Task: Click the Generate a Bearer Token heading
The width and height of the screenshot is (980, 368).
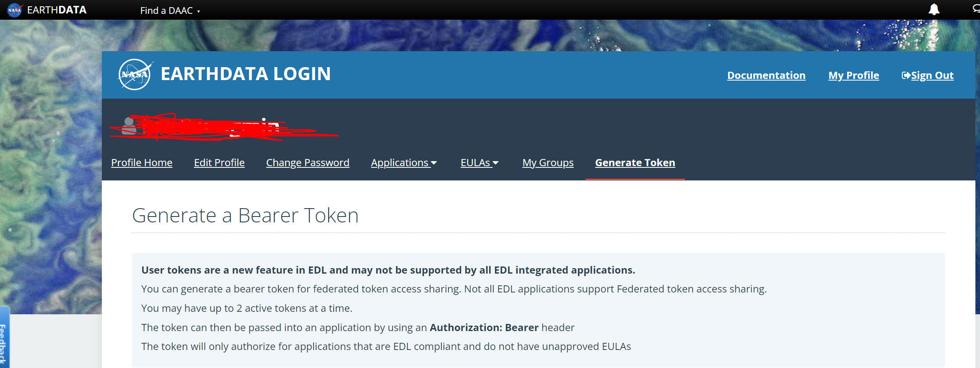Action: click(x=245, y=216)
